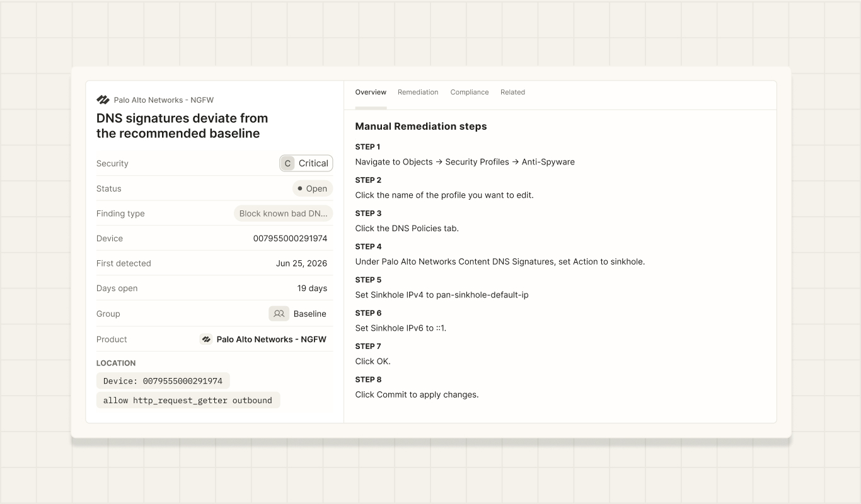Click the 'Click the DNS Policies tab.' instruction
Viewport: 861px width, 504px height.
tap(407, 229)
